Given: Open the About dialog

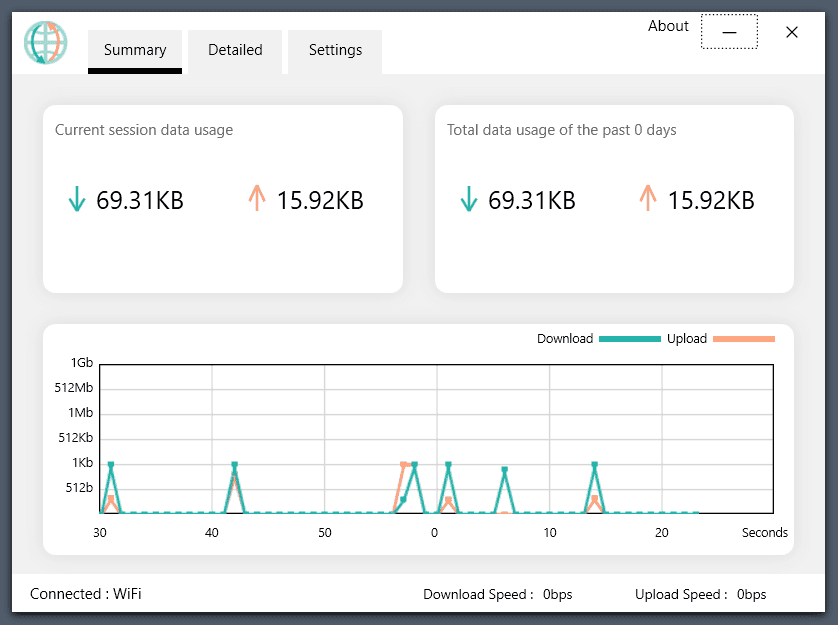Looking at the screenshot, I should click(668, 26).
